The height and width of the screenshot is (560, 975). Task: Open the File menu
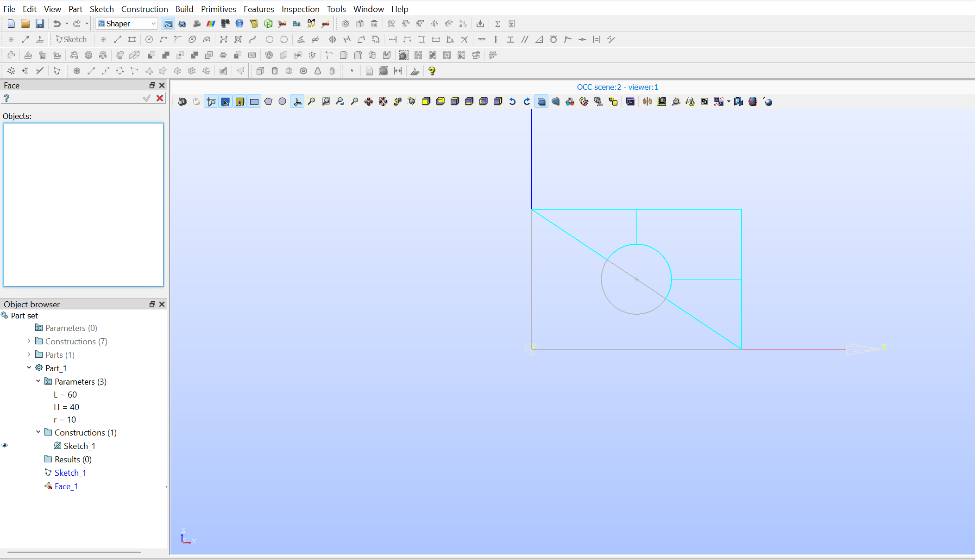pos(9,9)
